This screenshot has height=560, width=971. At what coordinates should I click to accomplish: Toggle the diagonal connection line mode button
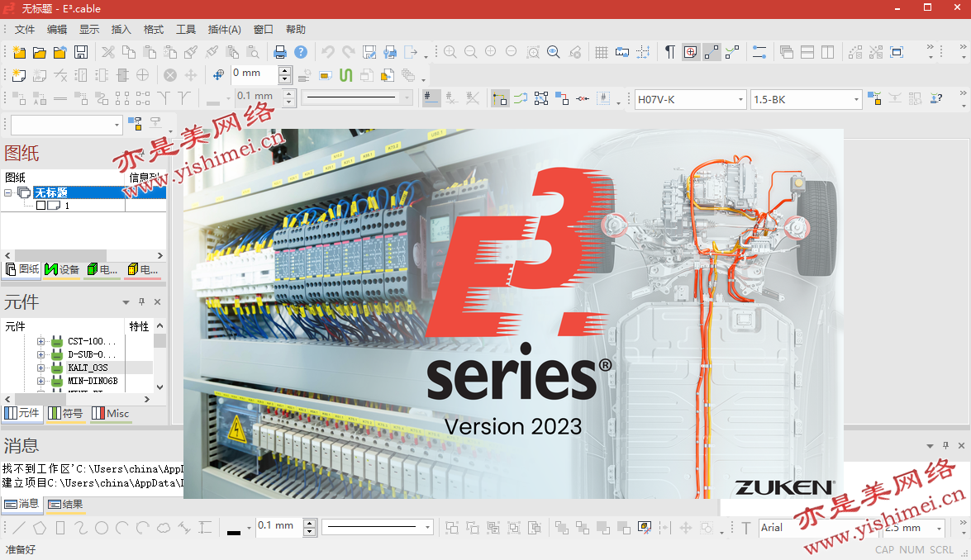(712, 52)
